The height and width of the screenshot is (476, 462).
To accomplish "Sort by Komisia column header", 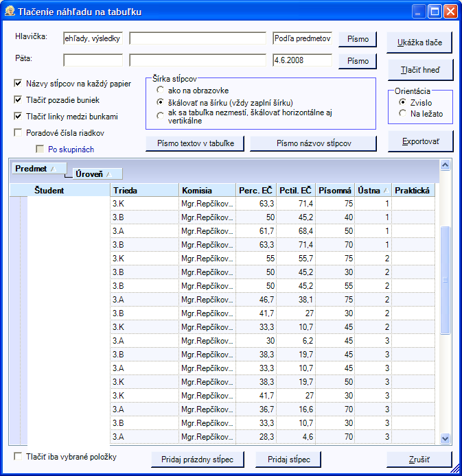I will pos(207,191).
